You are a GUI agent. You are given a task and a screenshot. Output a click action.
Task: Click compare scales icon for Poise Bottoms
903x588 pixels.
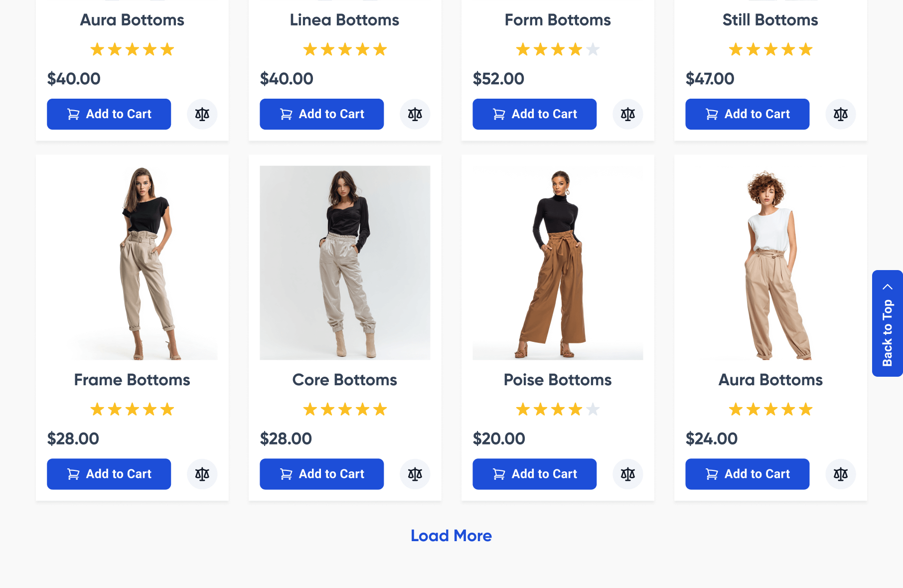point(627,474)
